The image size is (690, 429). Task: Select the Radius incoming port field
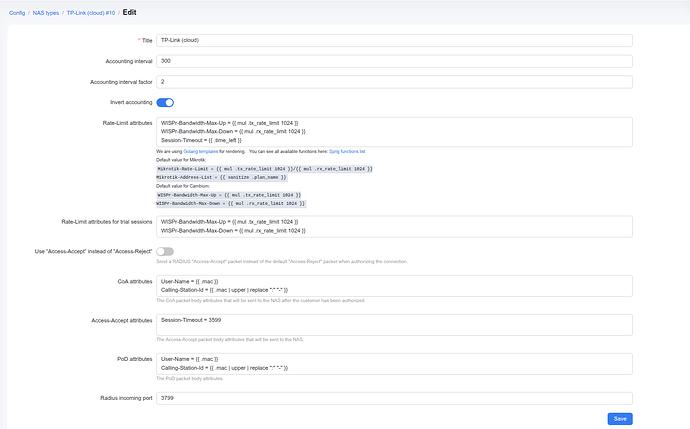pyautogui.click(x=394, y=398)
